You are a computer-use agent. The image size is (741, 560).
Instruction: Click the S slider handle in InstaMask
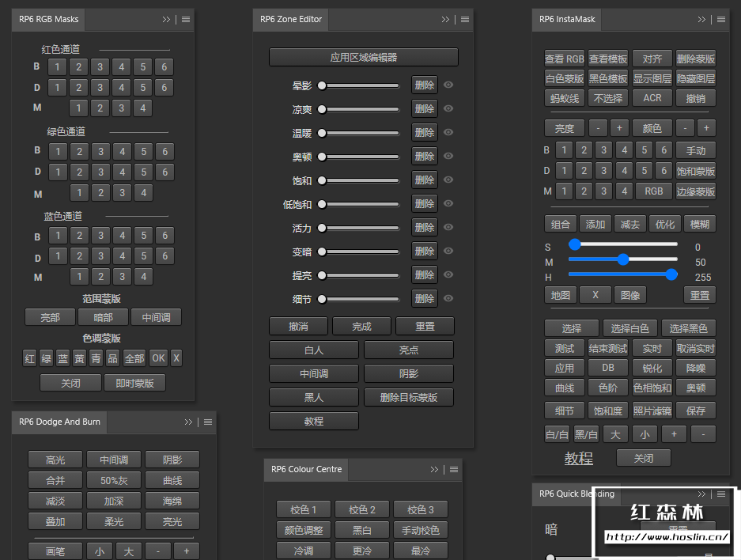[575, 244]
